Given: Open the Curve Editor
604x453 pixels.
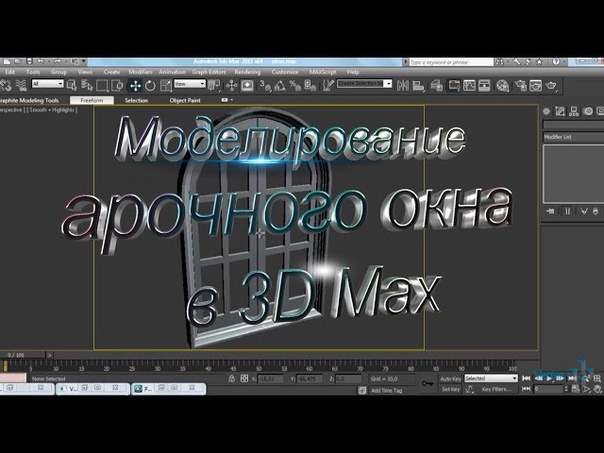Looking at the screenshot, I should tap(469, 85).
